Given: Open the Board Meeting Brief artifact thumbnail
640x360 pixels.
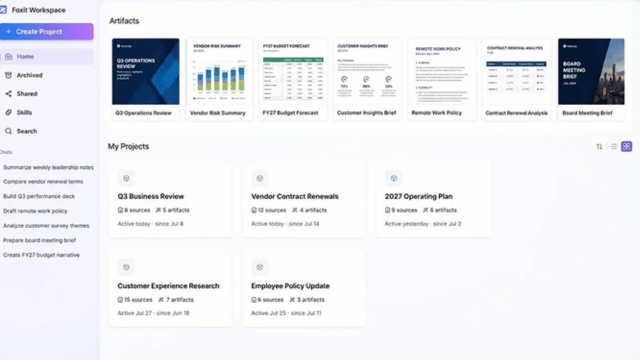Looking at the screenshot, I should (x=591, y=71).
